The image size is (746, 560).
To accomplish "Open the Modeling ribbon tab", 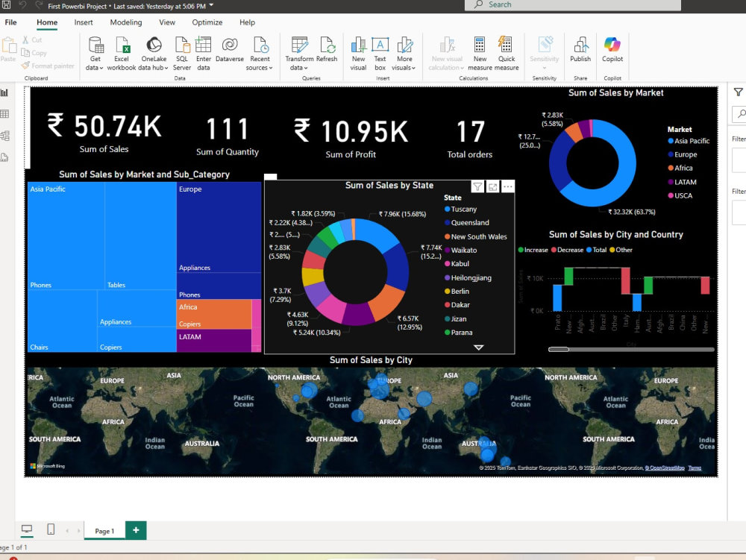I will coord(126,22).
